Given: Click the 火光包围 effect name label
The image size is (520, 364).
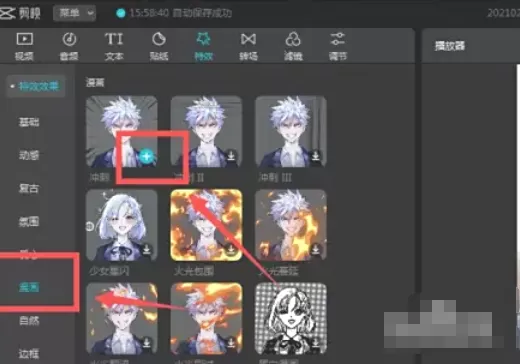Looking at the screenshot, I should click(193, 271).
